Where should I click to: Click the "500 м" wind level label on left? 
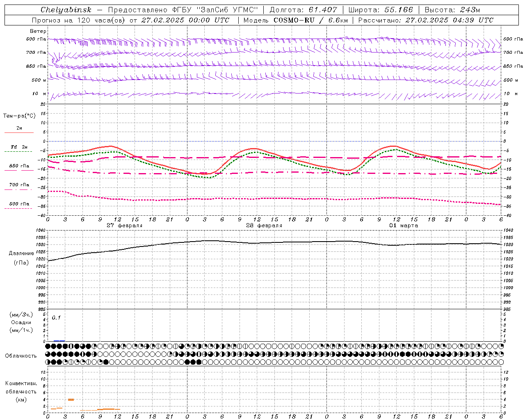click(39, 80)
